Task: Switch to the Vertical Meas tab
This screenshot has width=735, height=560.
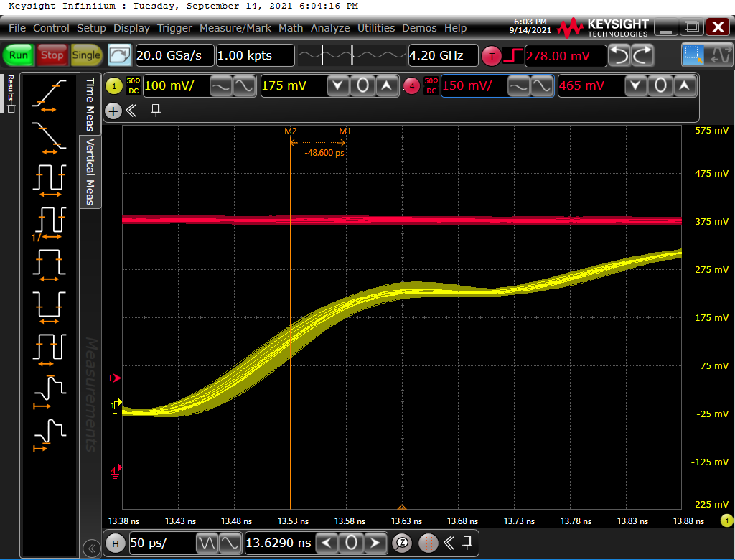Action: coord(90,172)
